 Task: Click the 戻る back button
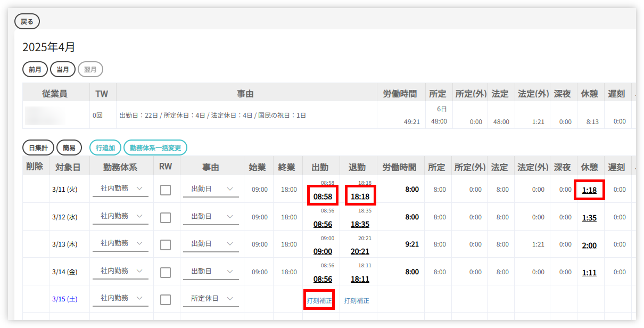point(27,21)
